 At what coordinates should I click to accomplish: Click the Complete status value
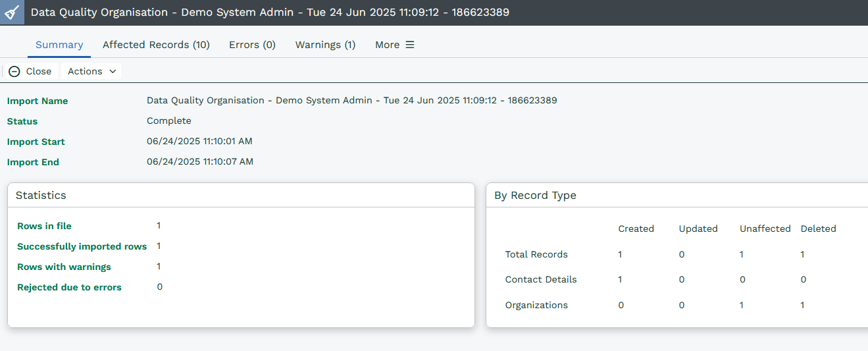169,121
